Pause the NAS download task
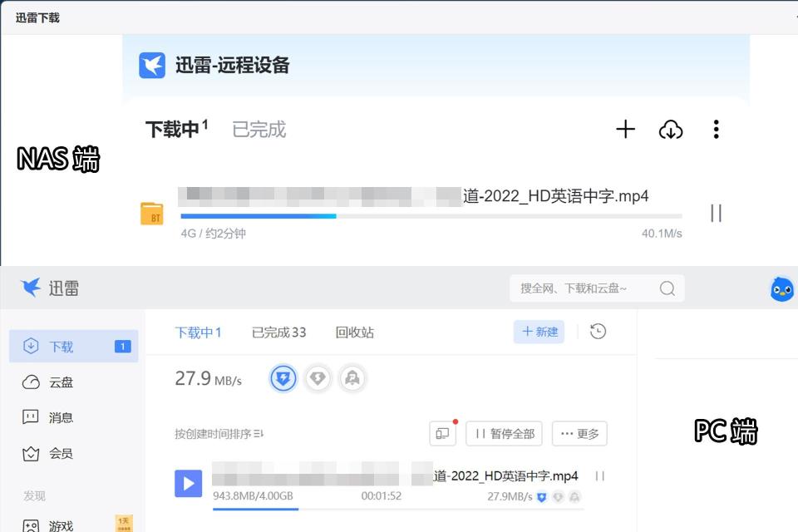This screenshot has height=532, width=798. point(716,214)
